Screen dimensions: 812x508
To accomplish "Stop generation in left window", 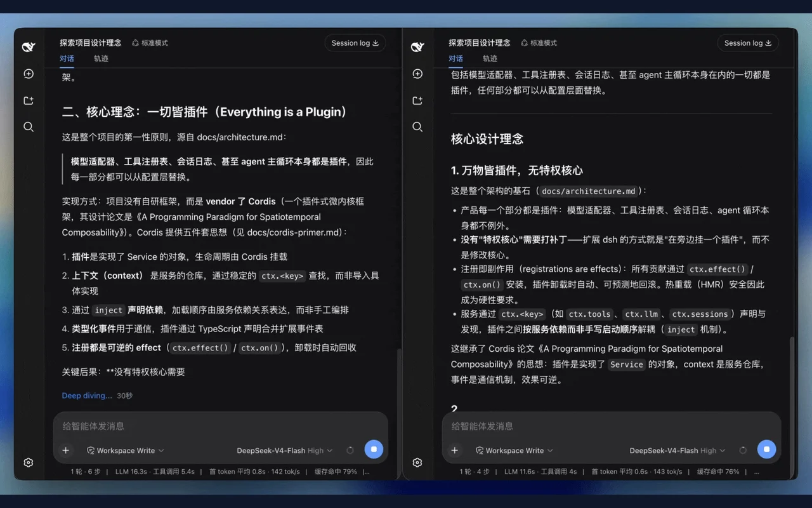I will 374,450.
